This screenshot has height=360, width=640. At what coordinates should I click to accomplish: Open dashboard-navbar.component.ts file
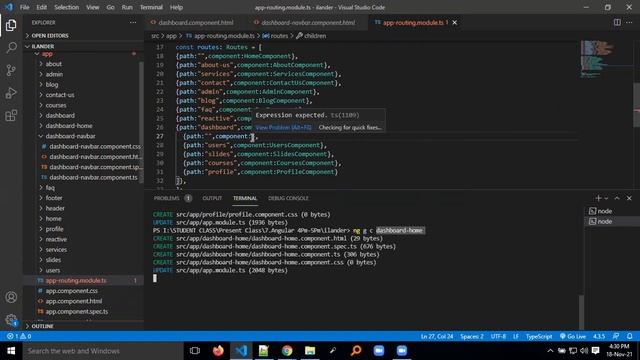tap(93, 177)
